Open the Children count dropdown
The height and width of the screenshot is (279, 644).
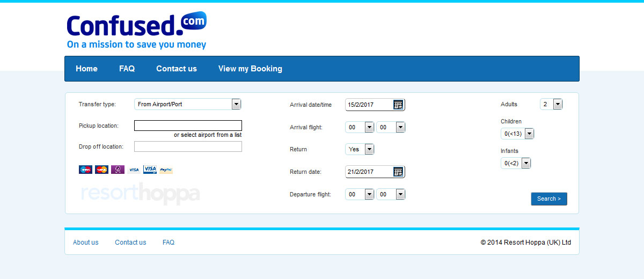click(517, 134)
